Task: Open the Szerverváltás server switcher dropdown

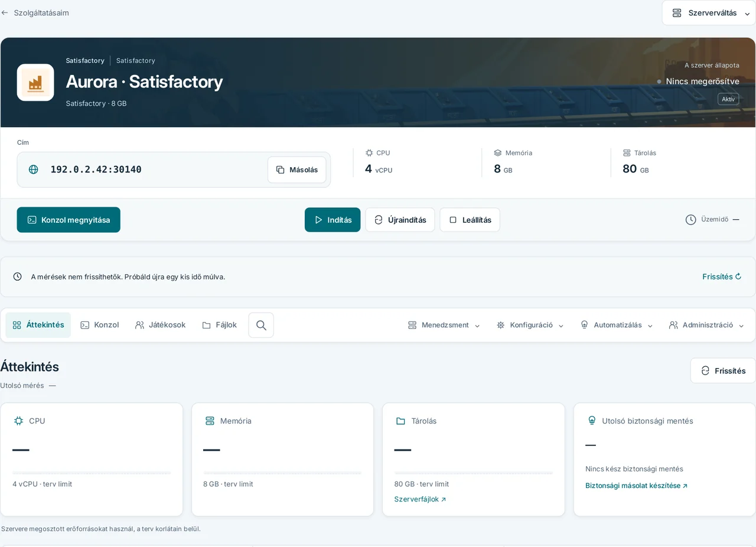Action: pos(709,13)
